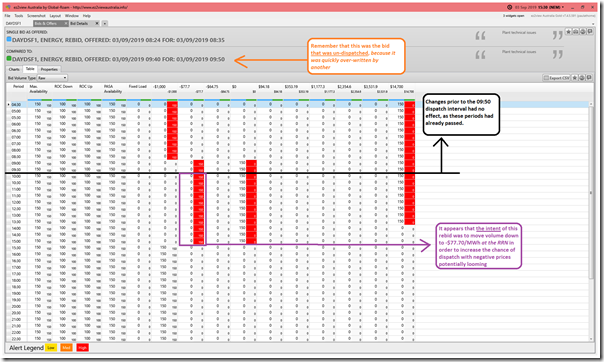The width and height of the screenshot is (604, 362).
Task: Close the Bids & Offers tab
Action: pyautogui.click(x=66, y=23)
